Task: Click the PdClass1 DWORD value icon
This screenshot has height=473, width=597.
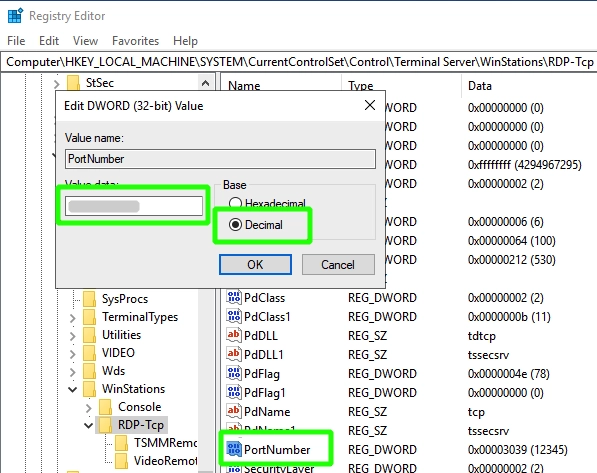Action: (233, 316)
